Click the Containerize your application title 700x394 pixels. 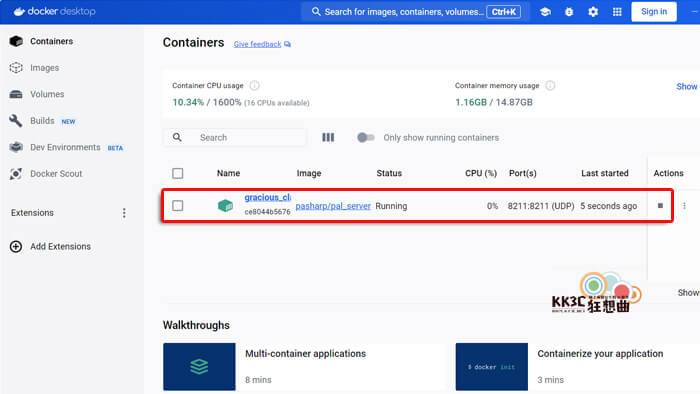600,353
